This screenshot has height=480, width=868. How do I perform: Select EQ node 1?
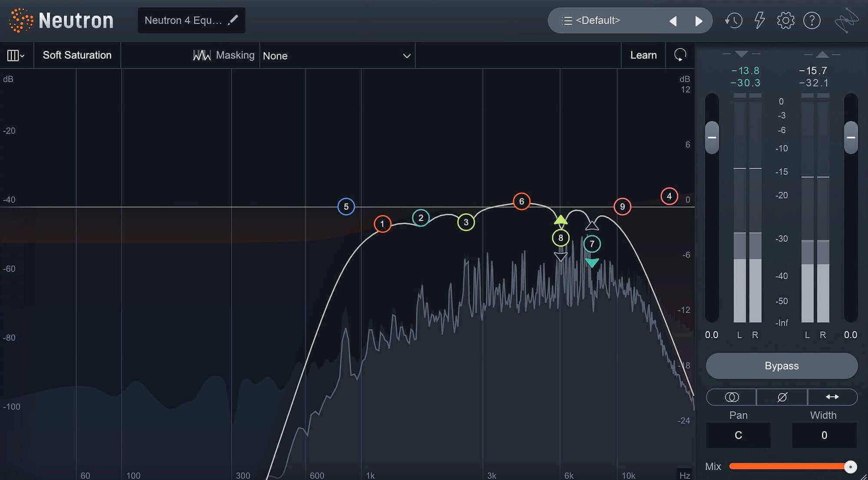click(x=382, y=224)
